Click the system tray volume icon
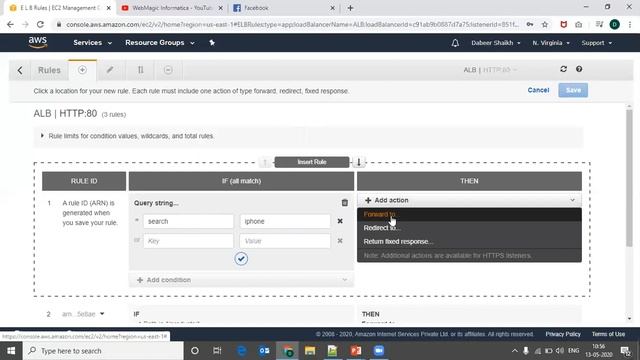Image resolution: width=640 pixels, height=360 pixels. coord(560,351)
